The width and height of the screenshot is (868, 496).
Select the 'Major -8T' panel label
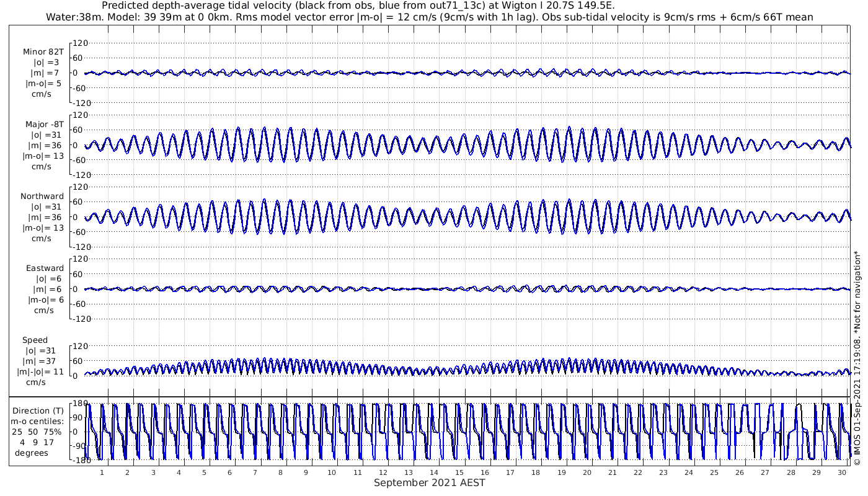pos(45,125)
